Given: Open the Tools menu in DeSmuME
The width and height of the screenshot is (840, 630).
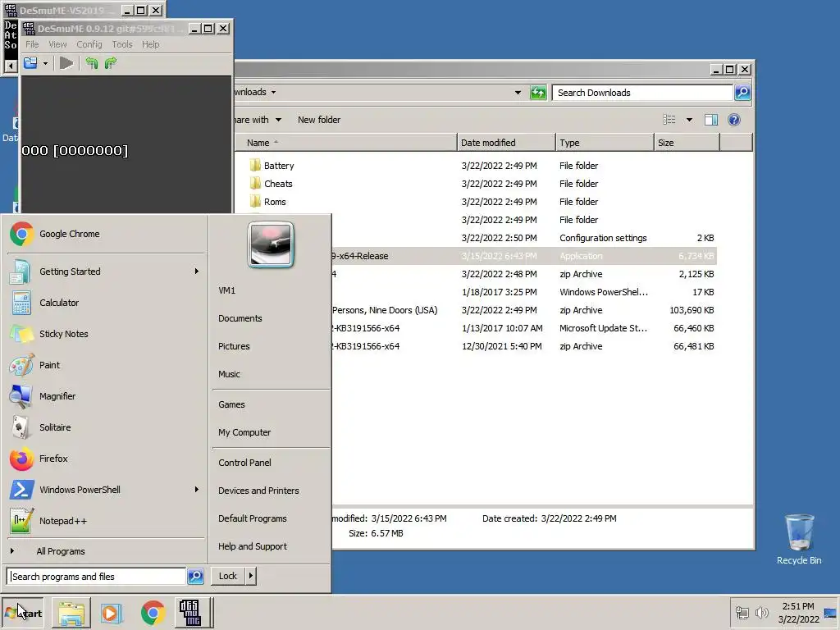Looking at the screenshot, I should 122,44.
